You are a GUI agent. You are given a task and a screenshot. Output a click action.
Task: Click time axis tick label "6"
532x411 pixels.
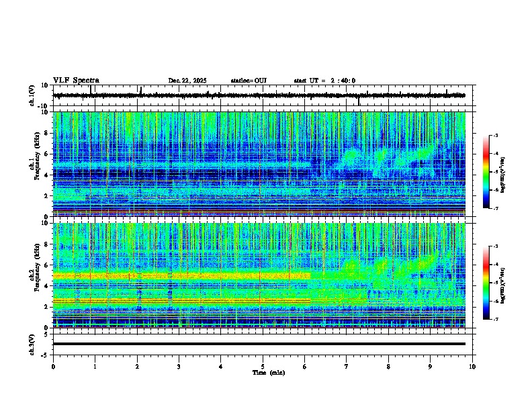pyautogui.click(x=305, y=367)
